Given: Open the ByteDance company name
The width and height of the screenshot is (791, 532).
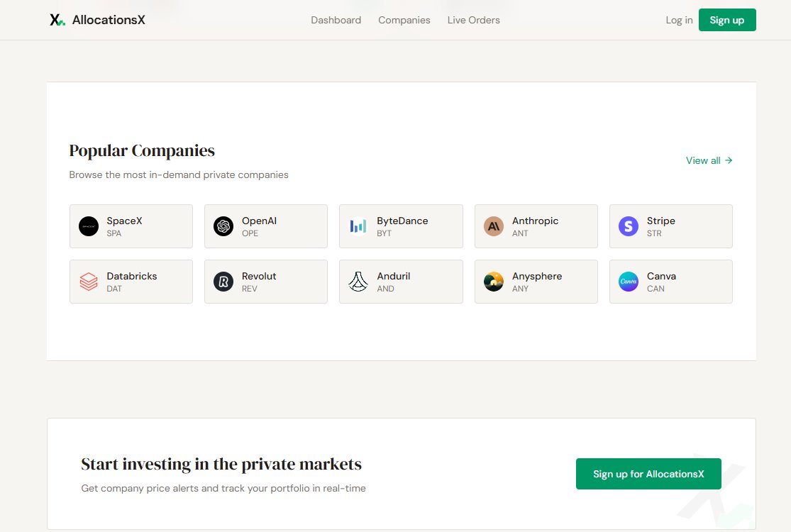Looking at the screenshot, I should [x=402, y=221].
